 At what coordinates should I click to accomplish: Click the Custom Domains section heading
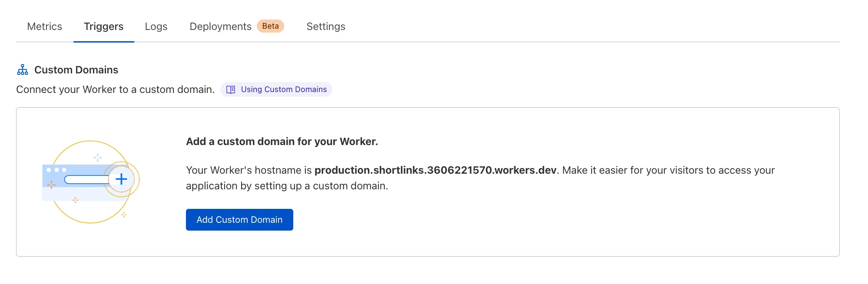point(76,70)
